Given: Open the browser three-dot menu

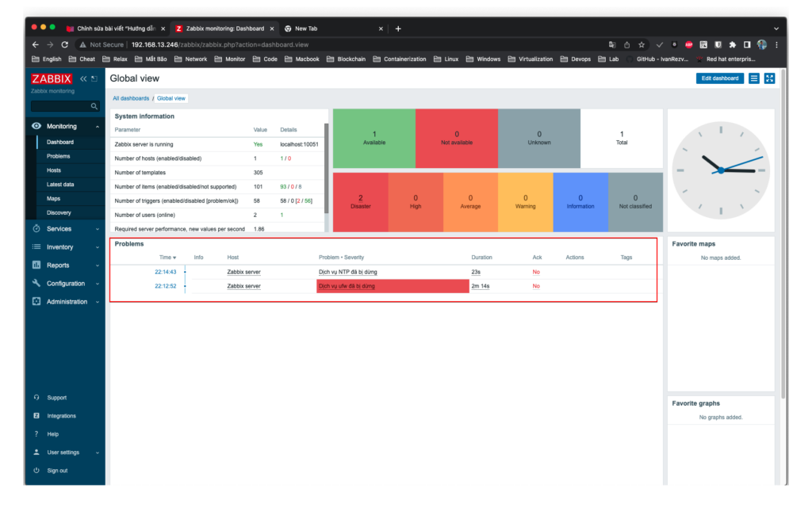Looking at the screenshot, I should click(x=776, y=44).
